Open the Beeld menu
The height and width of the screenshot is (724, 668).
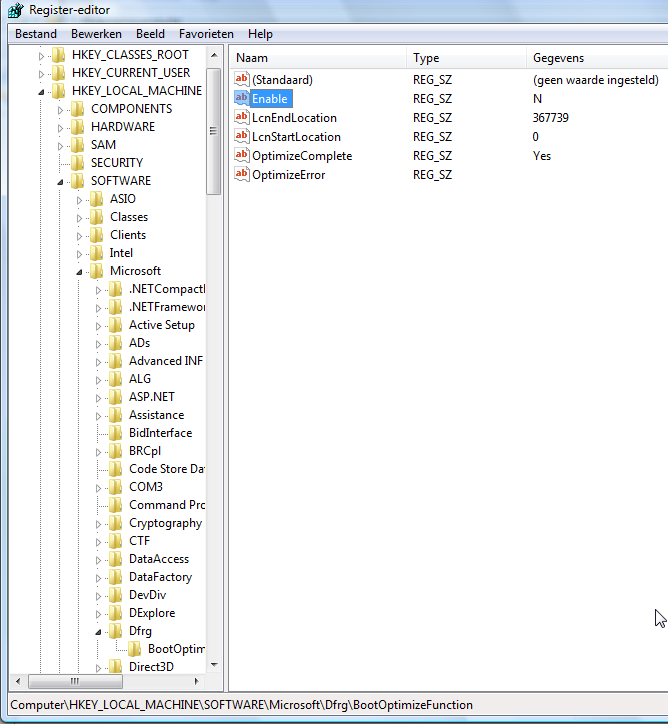click(150, 34)
